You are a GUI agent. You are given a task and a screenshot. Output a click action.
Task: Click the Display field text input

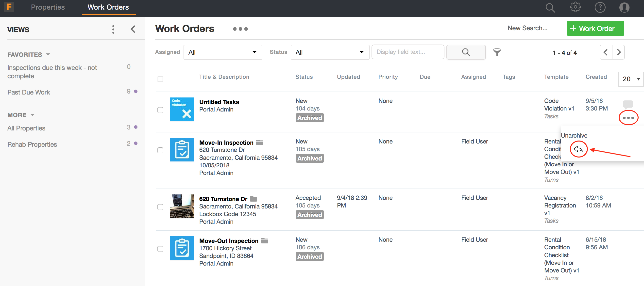tap(407, 52)
